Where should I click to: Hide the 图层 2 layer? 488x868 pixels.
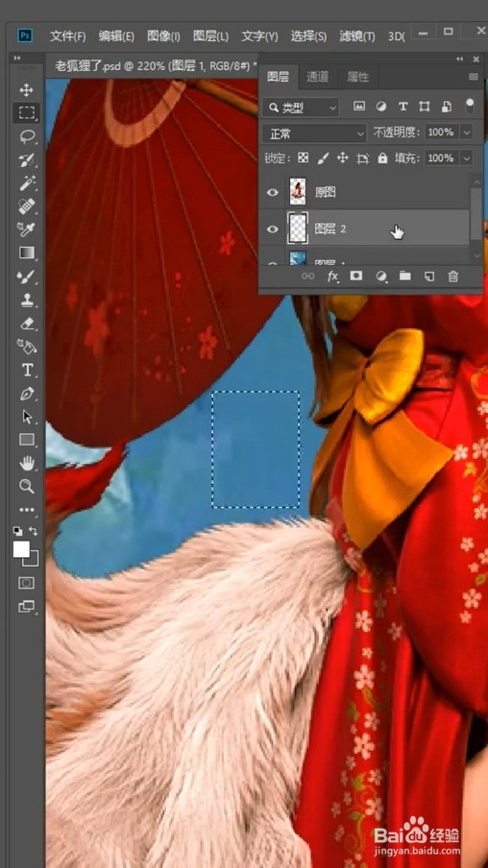tap(272, 229)
